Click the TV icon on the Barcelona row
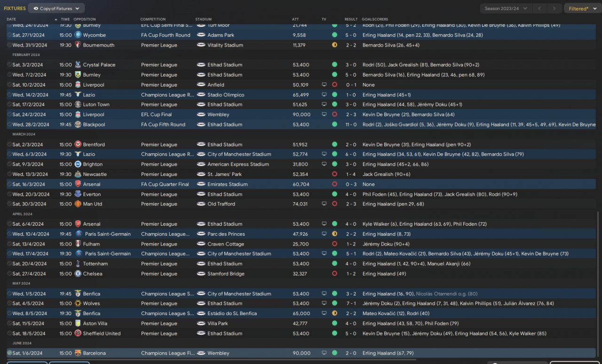This screenshot has width=602, height=364. click(x=324, y=353)
